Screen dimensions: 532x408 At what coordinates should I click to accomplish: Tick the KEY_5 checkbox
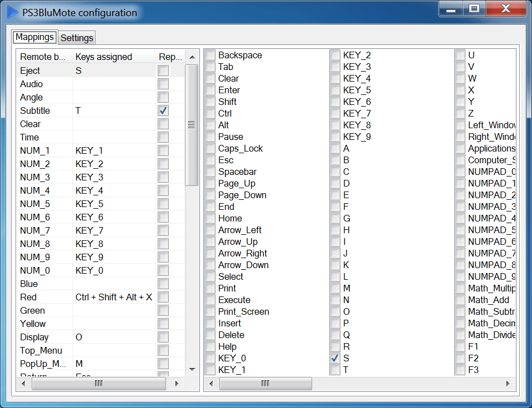(x=335, y=90)
